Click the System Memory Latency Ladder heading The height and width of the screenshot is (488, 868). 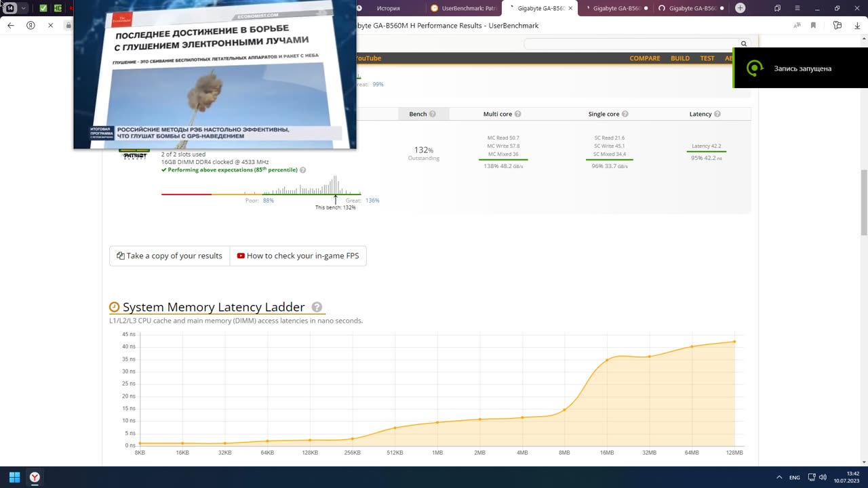214,307
